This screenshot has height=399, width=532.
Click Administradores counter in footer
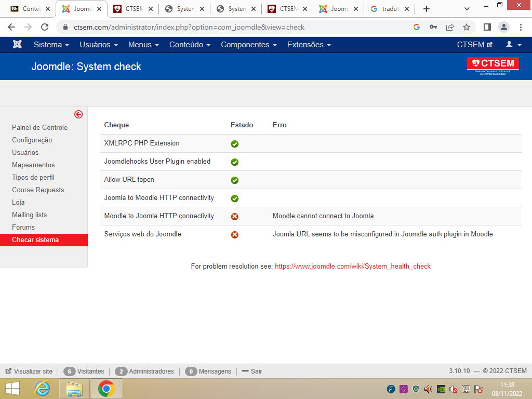tap(144, 371)
